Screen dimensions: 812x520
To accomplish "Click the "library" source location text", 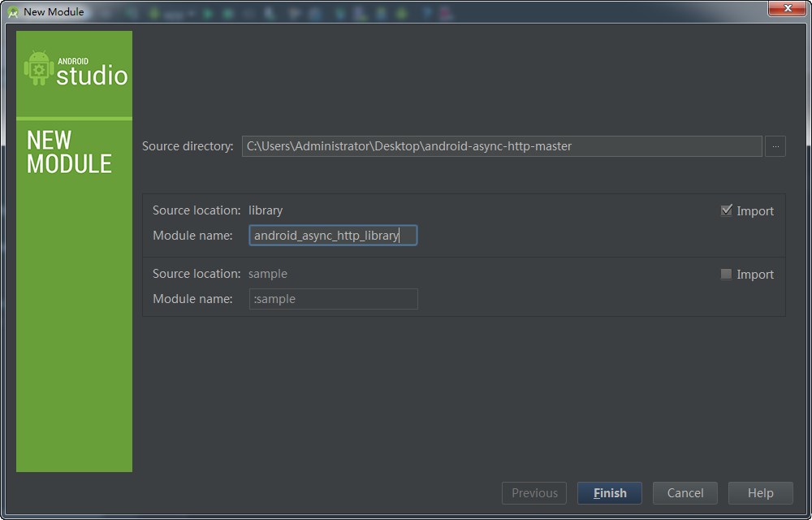I will (x=266, y=210).
